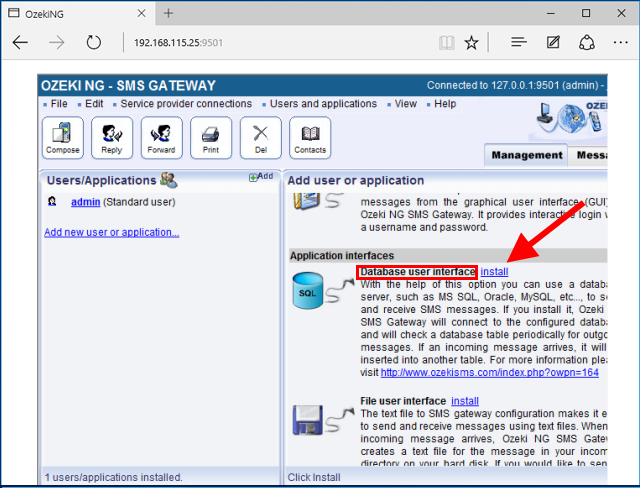Open the admin user link

coord(85,202)
